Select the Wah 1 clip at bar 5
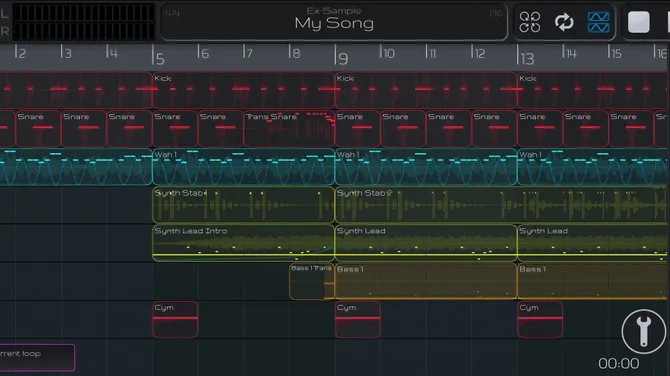 pos(244,167)
